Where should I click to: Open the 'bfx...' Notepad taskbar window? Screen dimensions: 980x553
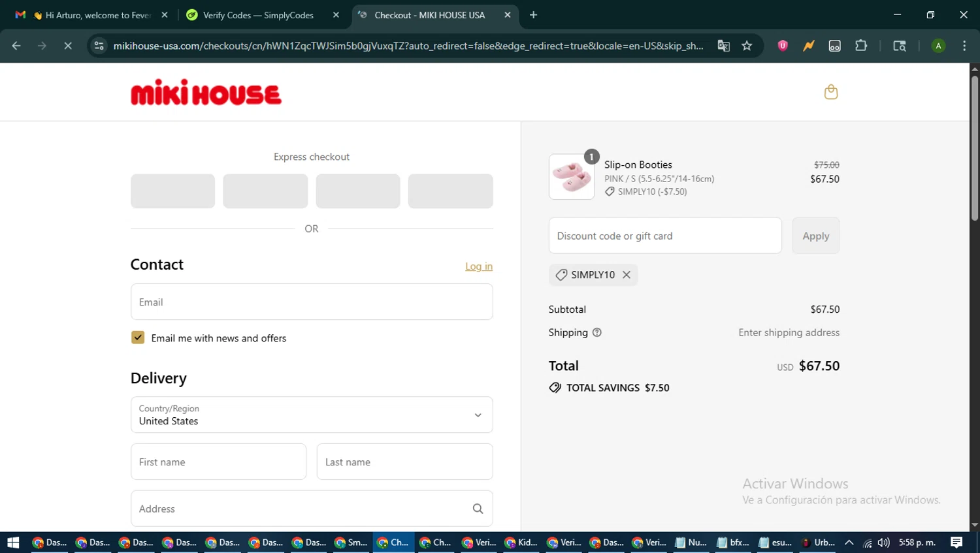(733, 543)
